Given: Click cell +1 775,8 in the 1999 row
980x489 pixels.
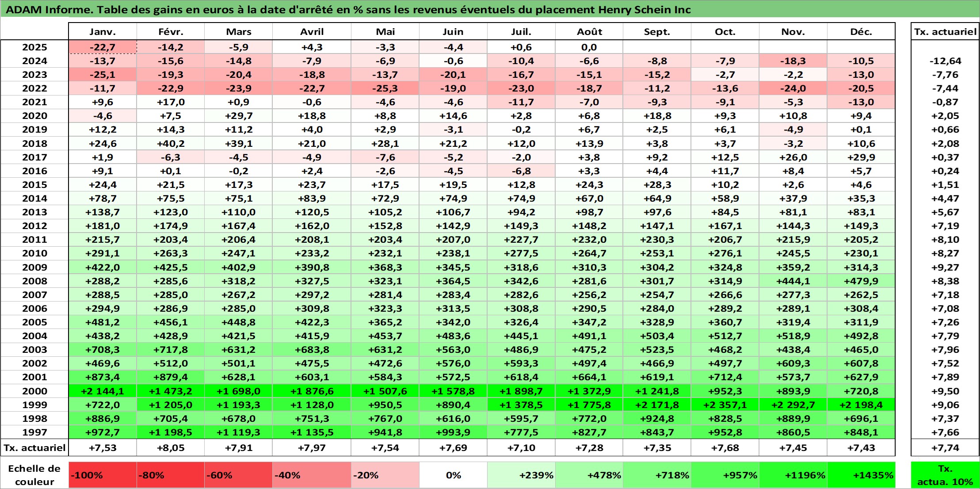Looking at the screenshot, I should 589,405.
